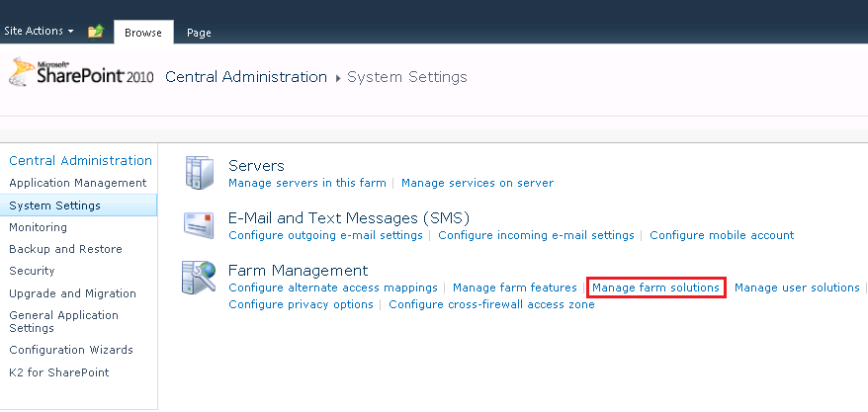This screenshot has height=412, width=868.
Task: Click Central Administration breadcrumb title
Action: pyautogui.click(x=246, y=77)
